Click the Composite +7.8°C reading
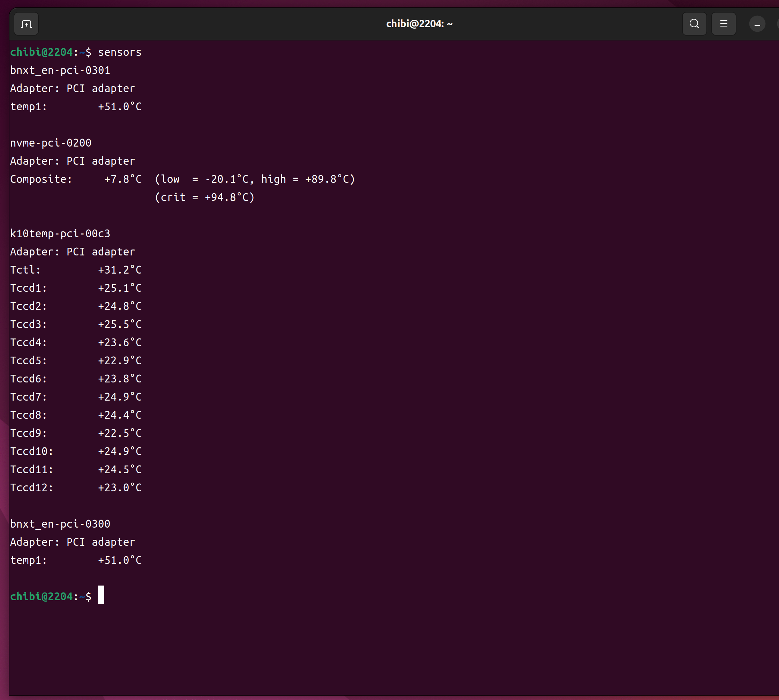The height and width of the screenshot is (700, 779). click(x=123, y=179)
